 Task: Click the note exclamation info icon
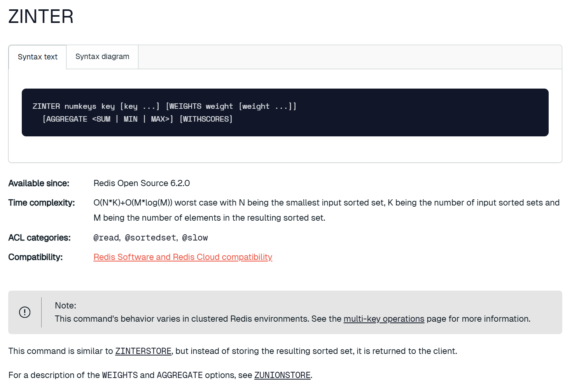(25, 312)
